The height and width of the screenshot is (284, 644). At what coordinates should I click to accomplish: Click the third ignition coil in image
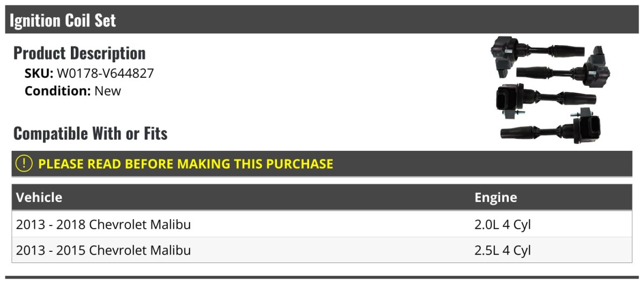point(545,99)
